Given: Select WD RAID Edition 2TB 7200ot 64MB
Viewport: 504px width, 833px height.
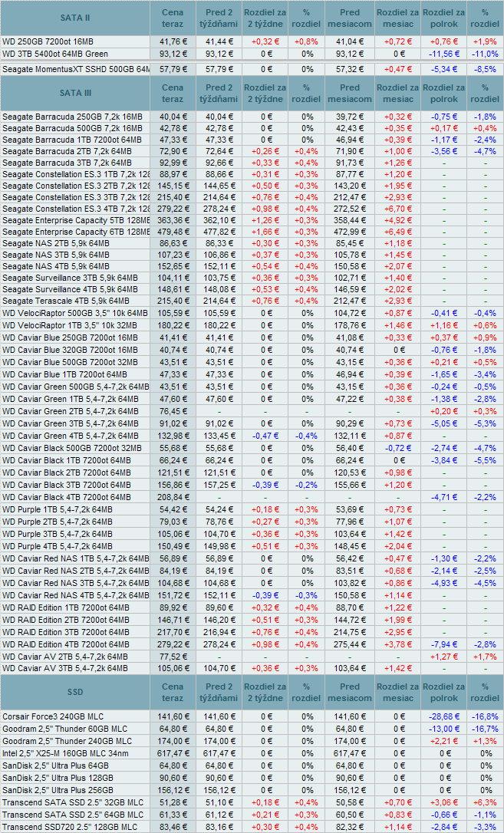Looking at the screenshot, I should [66, 620].
